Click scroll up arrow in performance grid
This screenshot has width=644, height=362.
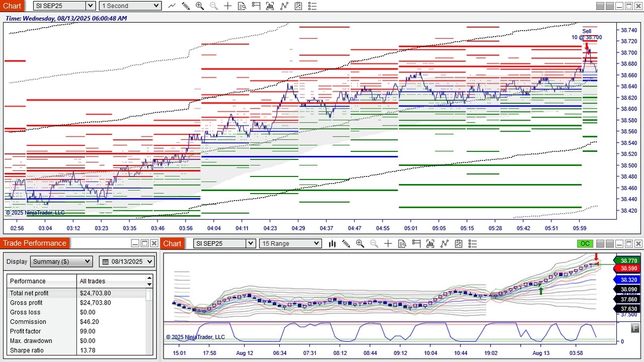pyautogui.click(x=149, y=278)
